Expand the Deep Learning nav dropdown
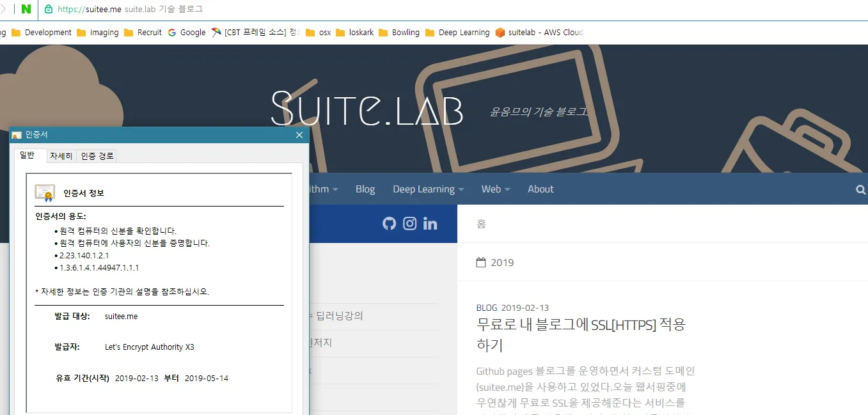Screen dimensions: 868x415 (428, 189)
